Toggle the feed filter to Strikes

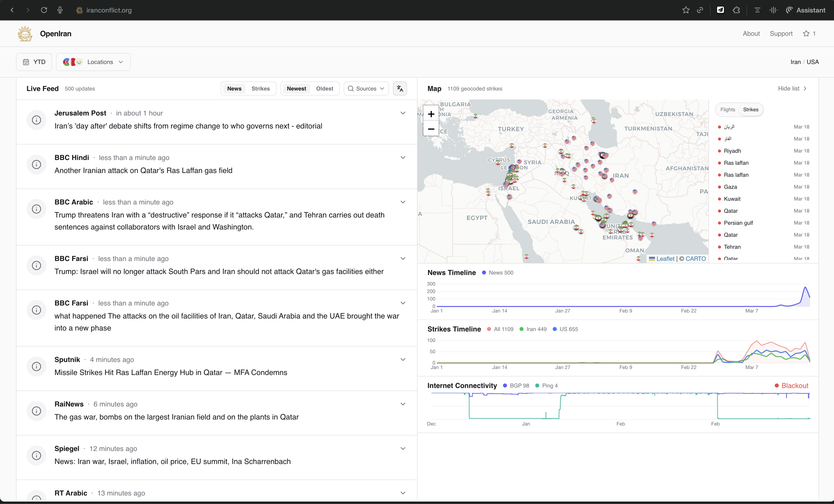(x=260, y=88)
